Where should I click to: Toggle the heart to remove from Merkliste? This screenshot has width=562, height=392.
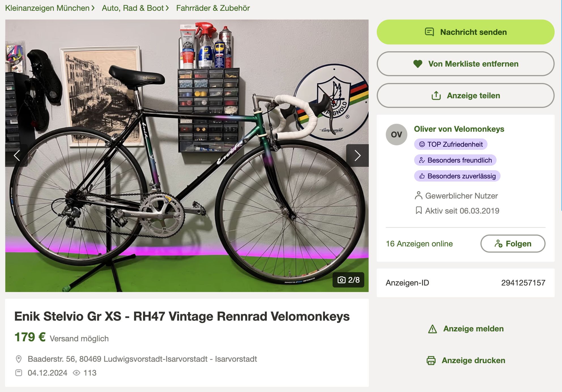(x=418, y=64)
